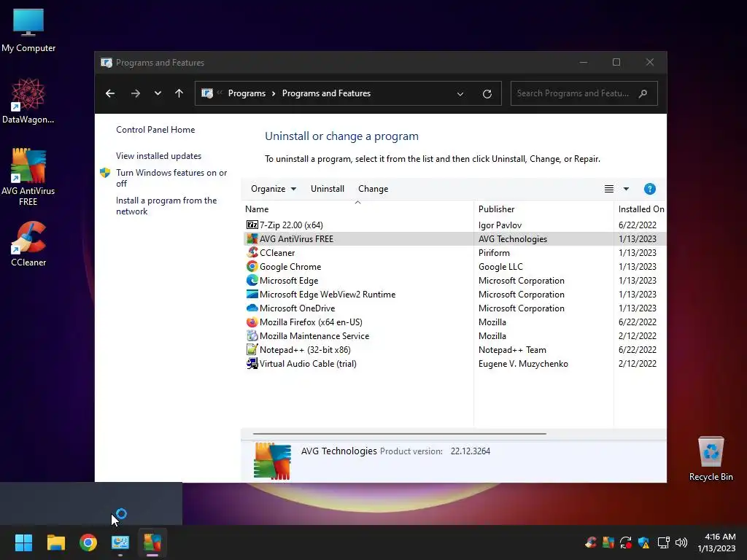Screen dimensions: 747x560
Task: Open View installed updates link
Action: coord(158,156)
